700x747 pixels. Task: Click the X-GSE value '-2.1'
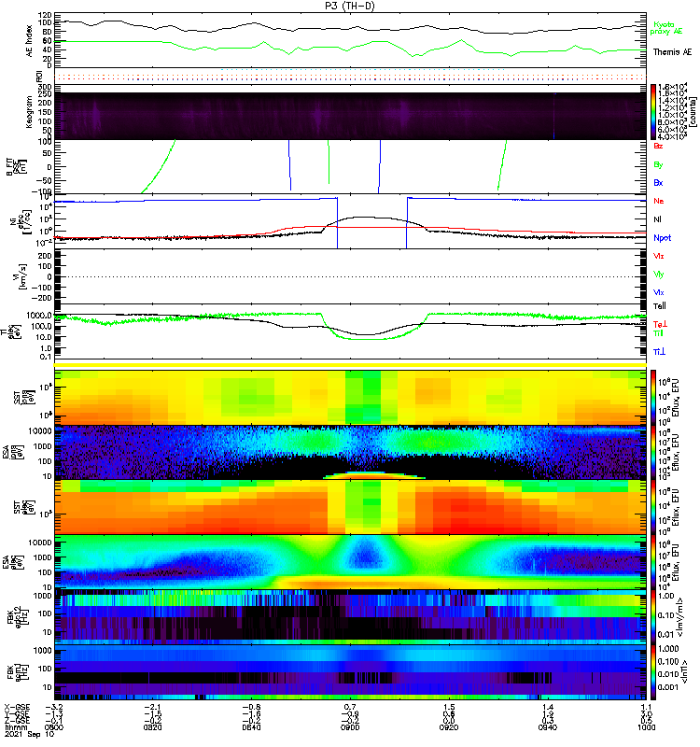point(154,708)
